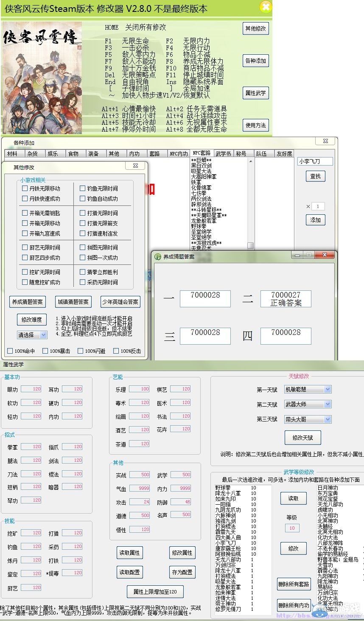This screenshot has height=621, width=364.
Task: Select the 装备 tab
Action: coord(95,154)
